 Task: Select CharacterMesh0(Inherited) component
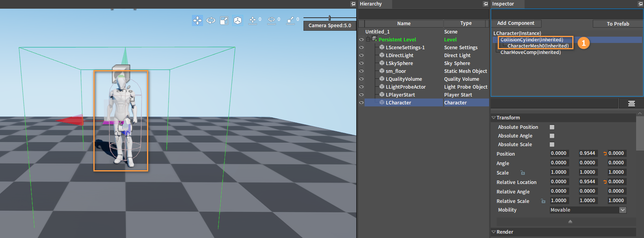tap(538, 46)
